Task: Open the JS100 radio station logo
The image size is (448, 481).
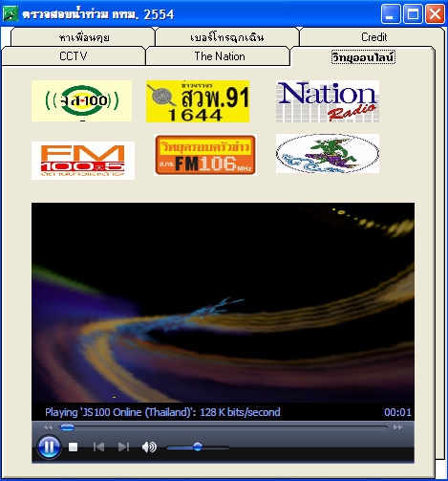Action: (81, 100)
